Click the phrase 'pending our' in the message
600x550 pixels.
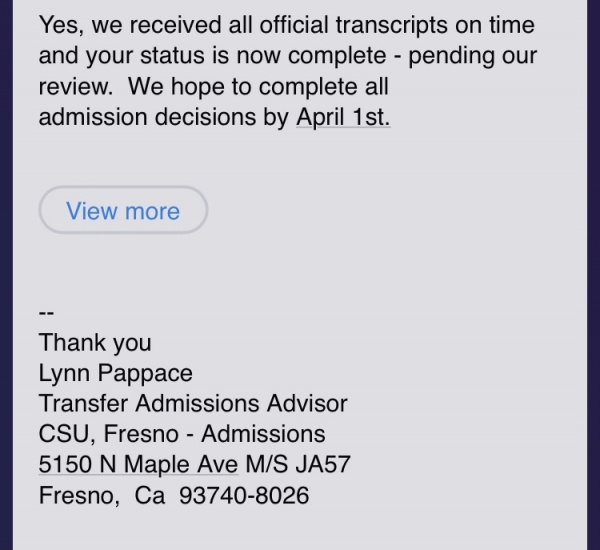(473, 56)
